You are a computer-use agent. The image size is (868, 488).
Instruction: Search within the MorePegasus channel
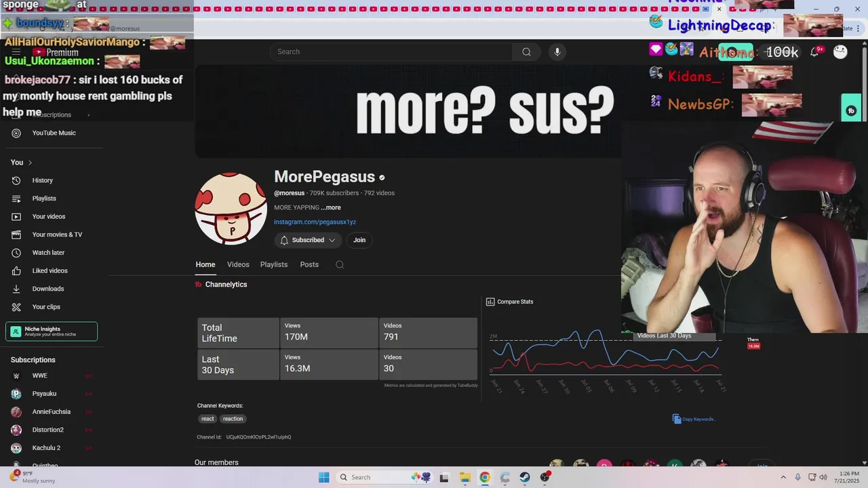coord(340,265)
